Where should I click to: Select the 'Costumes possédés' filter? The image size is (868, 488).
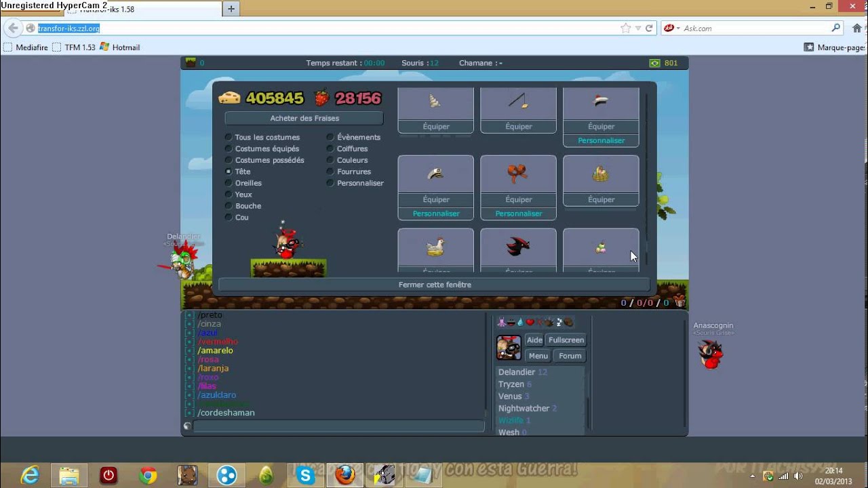tap(264, 161)
